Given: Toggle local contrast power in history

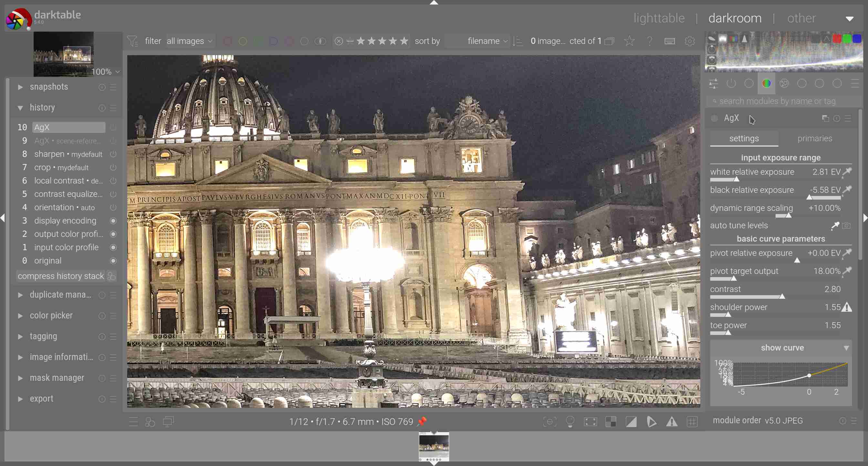Looking at the screenshot, I should [113, 181].
